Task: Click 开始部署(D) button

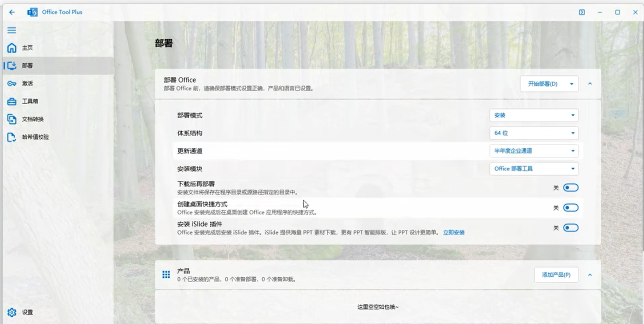Action: click(542, 84)
